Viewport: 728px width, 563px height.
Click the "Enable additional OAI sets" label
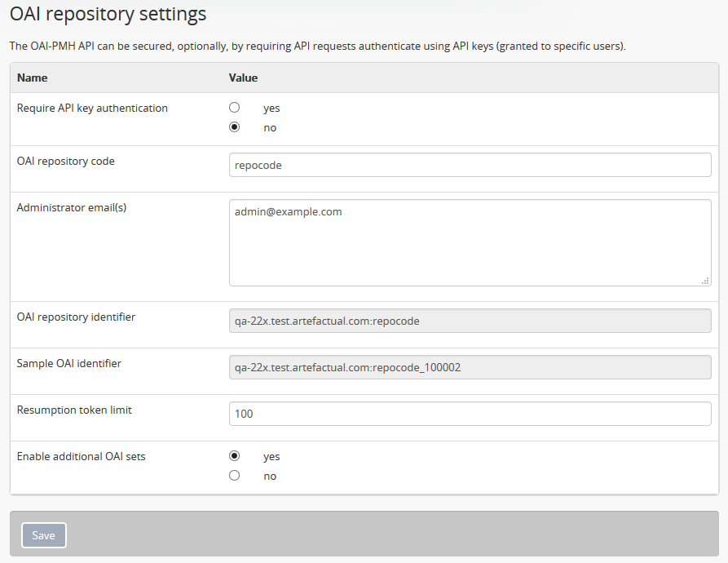[x=82, y=456]
